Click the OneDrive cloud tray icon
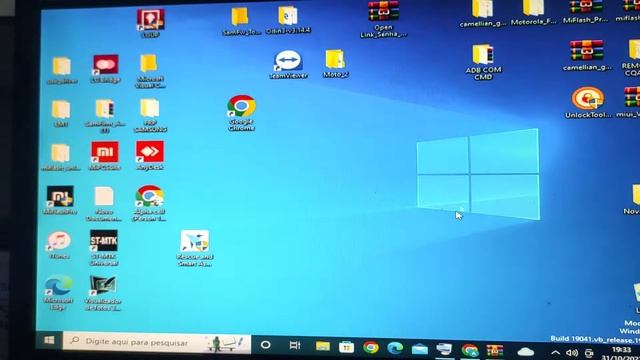Screen dimensions: 640x360 coord(526,352)
